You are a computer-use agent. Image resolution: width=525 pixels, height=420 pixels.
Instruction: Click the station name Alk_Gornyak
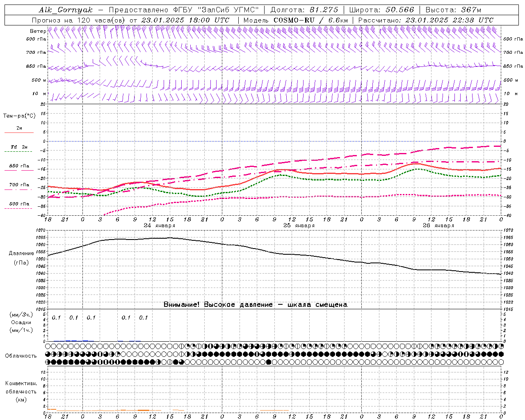click(x=66, y=10)
